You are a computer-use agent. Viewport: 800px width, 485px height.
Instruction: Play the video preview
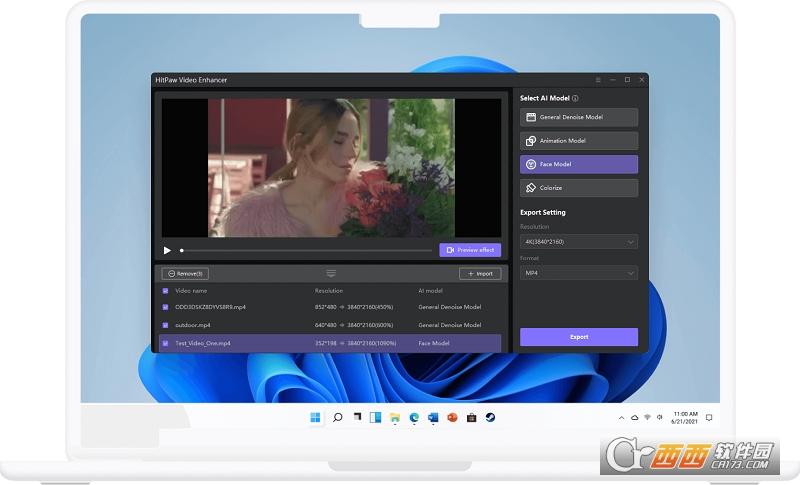(167, 250)
